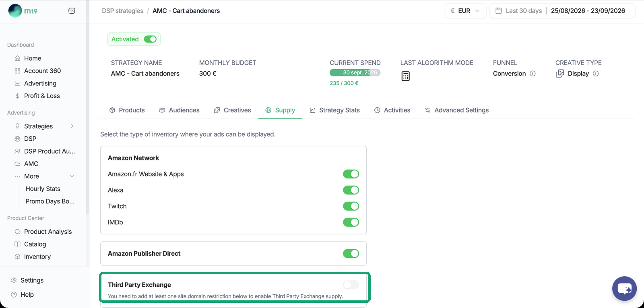Switch to the Audiences tab
This screenshot has height=308, width=644.
point(180,110)
